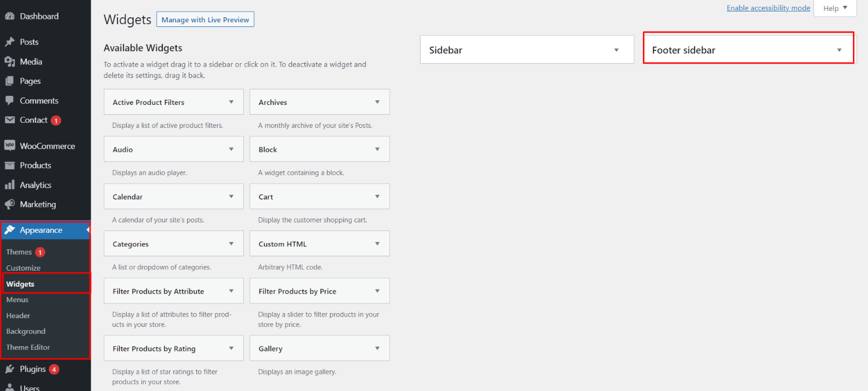Expand the Footer sidebar panel arrow
This screenshot has width=868, height=391.
tap(839, 50)
